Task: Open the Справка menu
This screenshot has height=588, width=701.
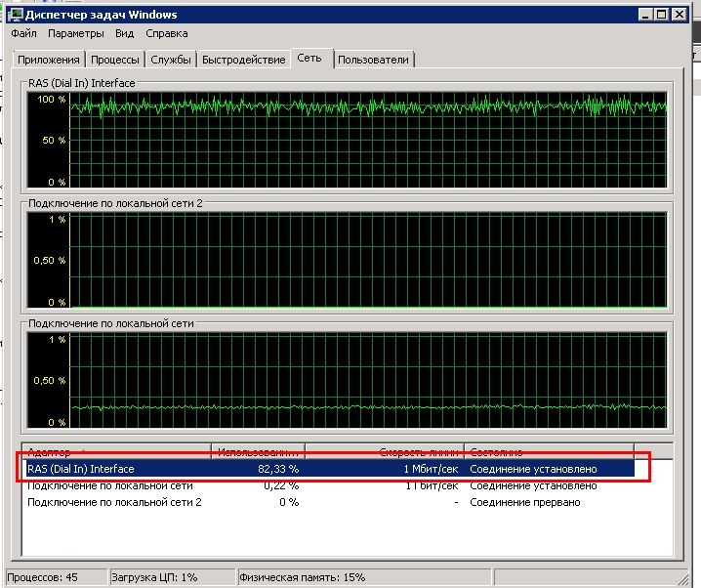Action: click(167, 33)
